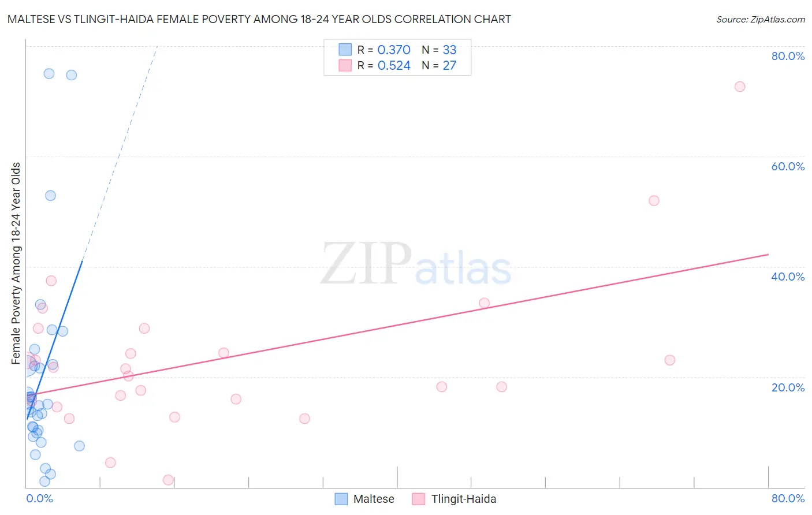The height and width of the screenshot is (515, 812).
Task: Click the 0.0% x-axis label
Action: pos(39,498)
